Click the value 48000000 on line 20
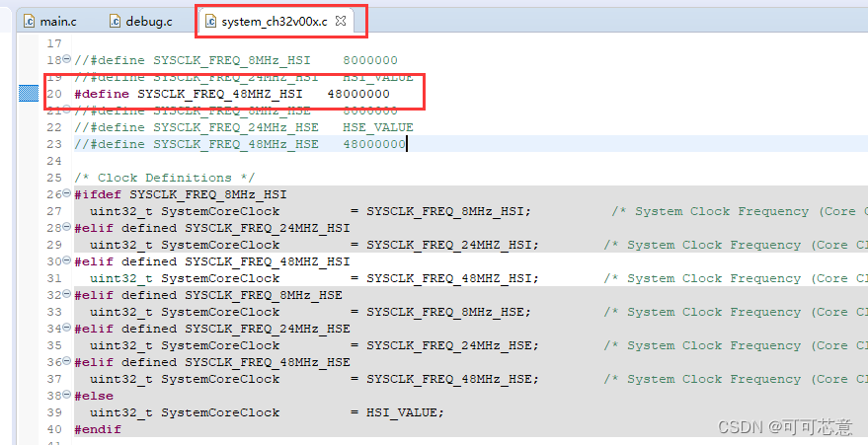The width and height of the screenshot is (868, 445). 358,94
